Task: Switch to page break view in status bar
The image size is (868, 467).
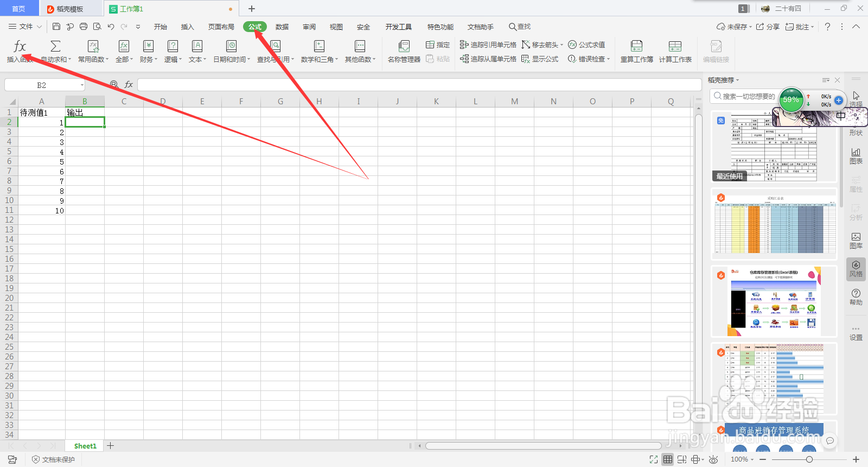Action: click(682, 459)
